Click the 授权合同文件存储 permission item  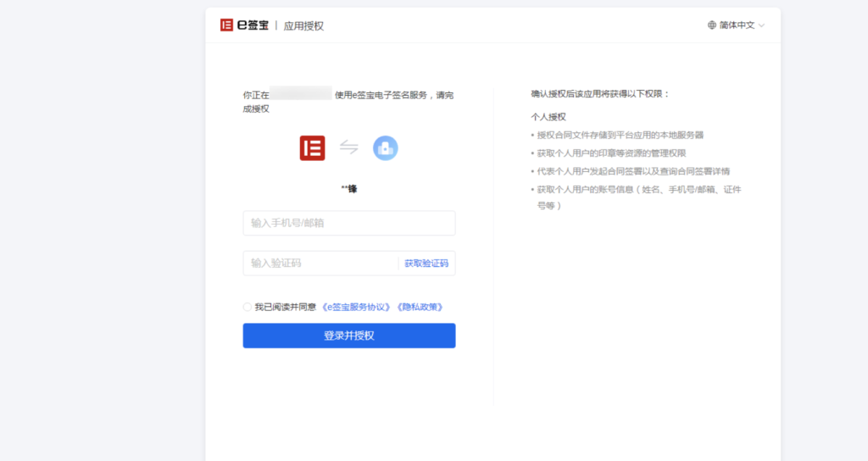point(620,135)
